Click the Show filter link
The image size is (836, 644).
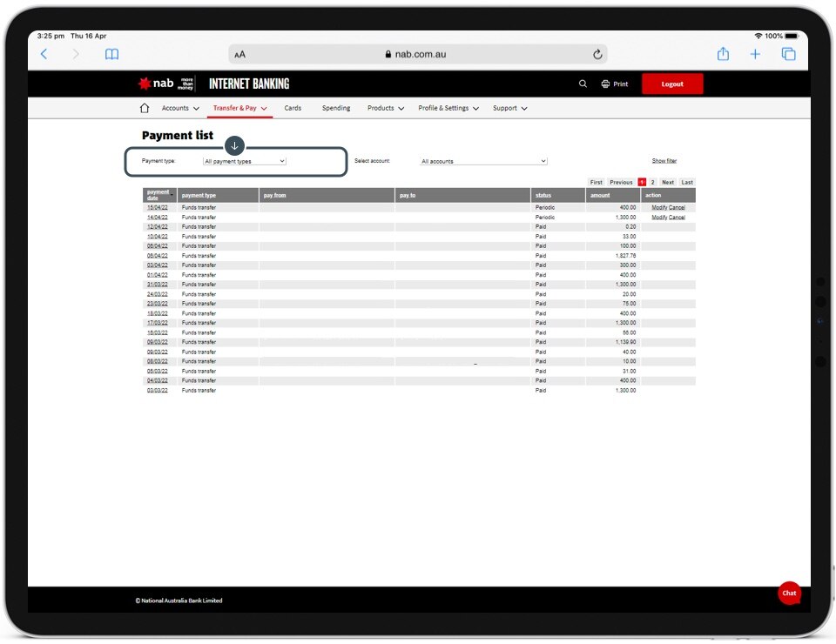pyautogui.click(x=664, y=161)
